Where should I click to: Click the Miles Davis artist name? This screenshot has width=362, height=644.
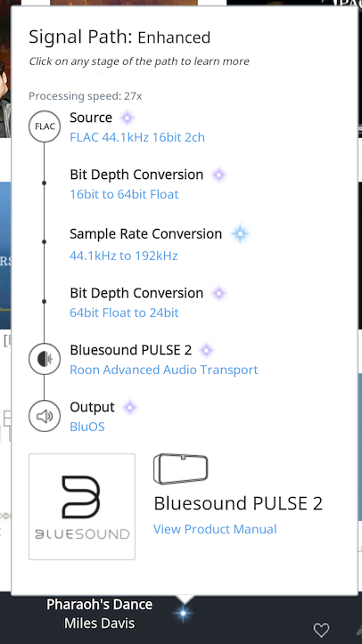coord(100,624)
